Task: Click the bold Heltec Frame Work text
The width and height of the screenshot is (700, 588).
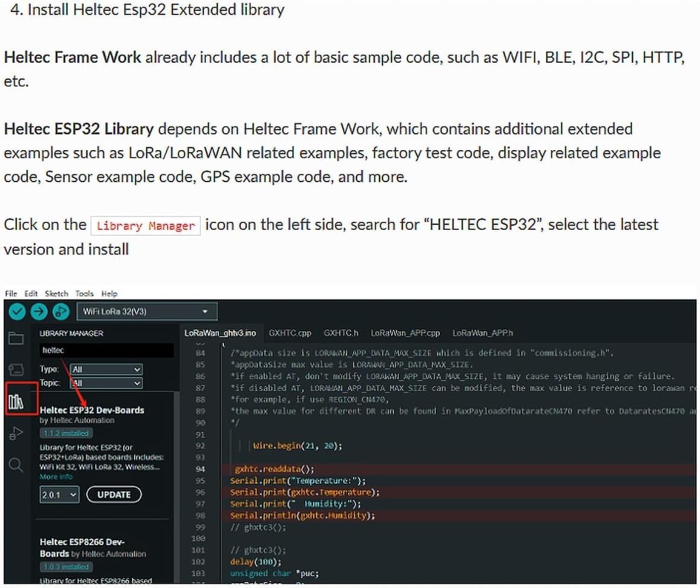Action: pyautogui.click(x=72, y=57)
